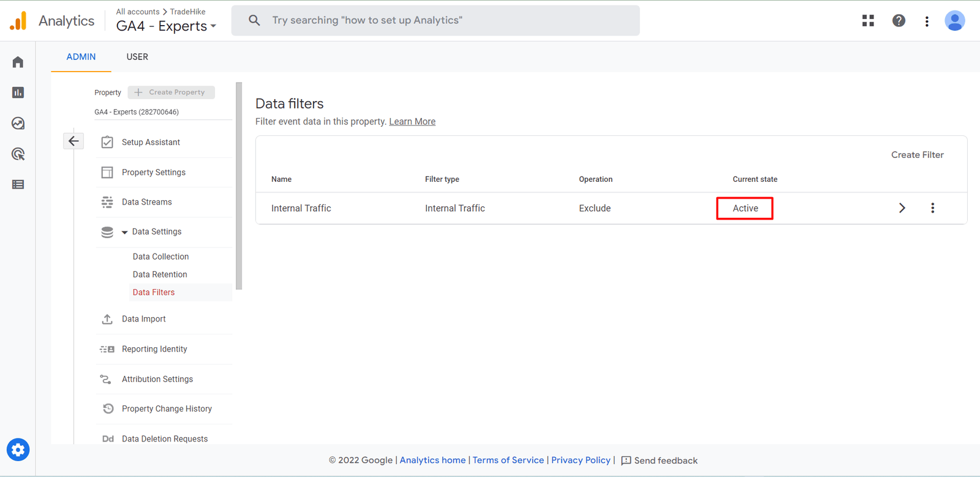980x477 pixels.
Task: Click the Internal Traffic filter name
Action: [x=301, y=208]
